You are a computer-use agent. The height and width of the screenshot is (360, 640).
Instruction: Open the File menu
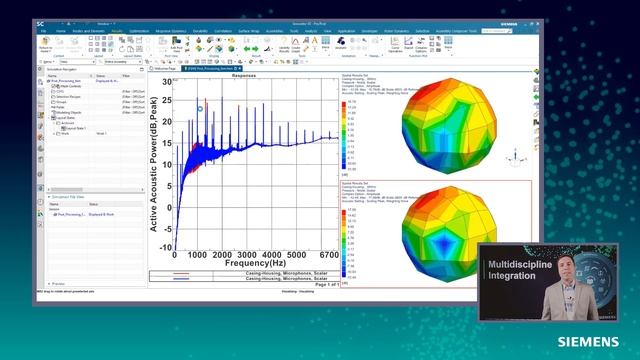coord(43,31)
